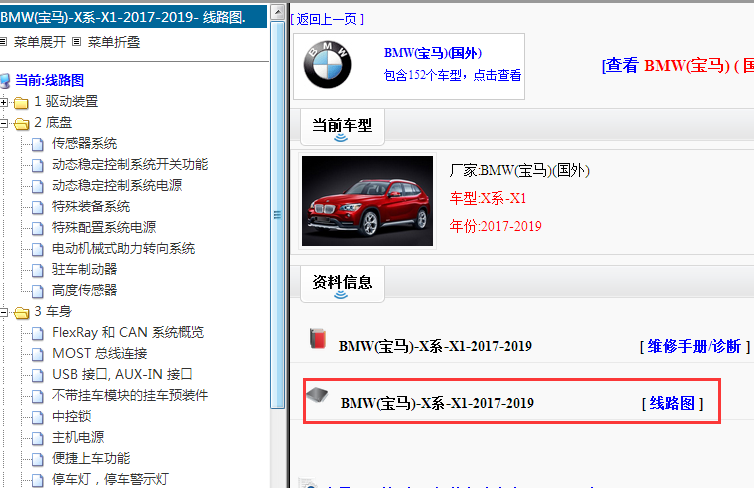Viewport: 754px width, 488px height.
Task: Click the 菜单展开 expand-all icon
Action: [3, 42]
